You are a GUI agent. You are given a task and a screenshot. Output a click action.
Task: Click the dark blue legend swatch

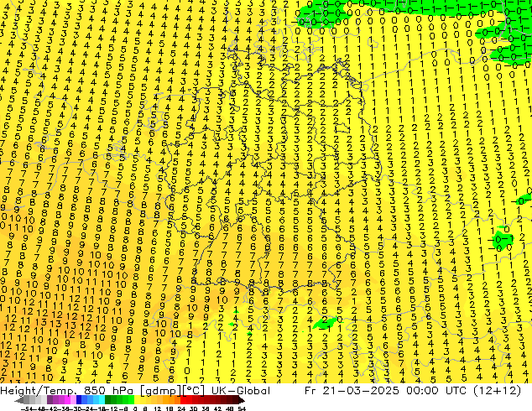click(79, 400)
